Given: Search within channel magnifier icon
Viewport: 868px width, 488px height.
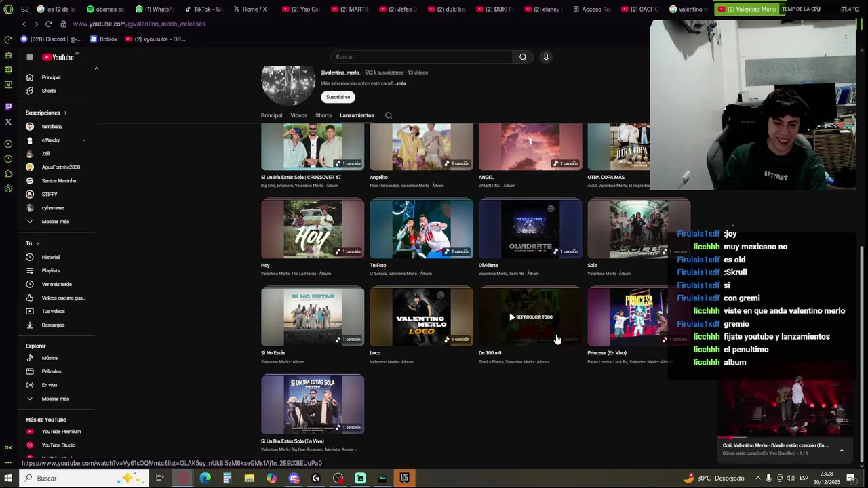Looking at the screenshot, I should pyautogui.click(x=389, y=115).
